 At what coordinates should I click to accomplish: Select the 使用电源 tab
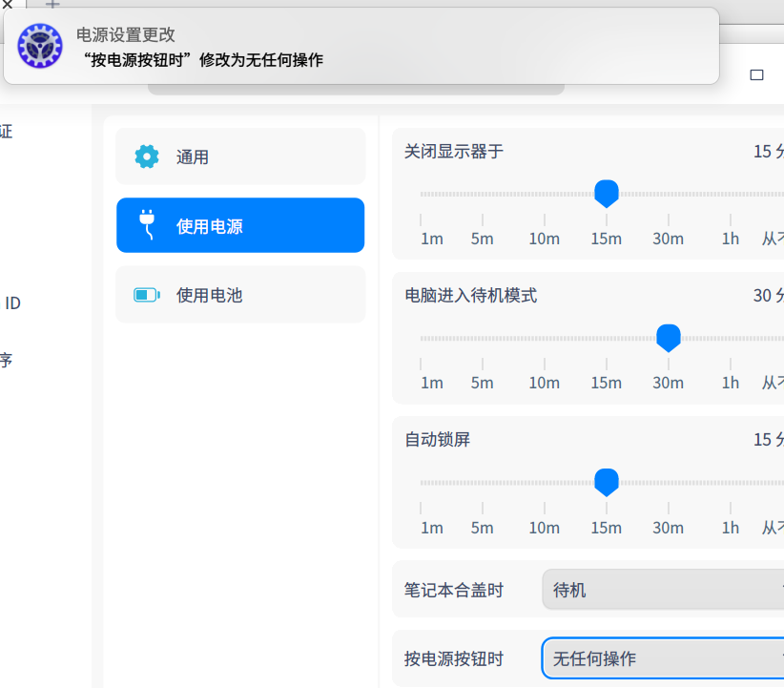click(240, 225)
